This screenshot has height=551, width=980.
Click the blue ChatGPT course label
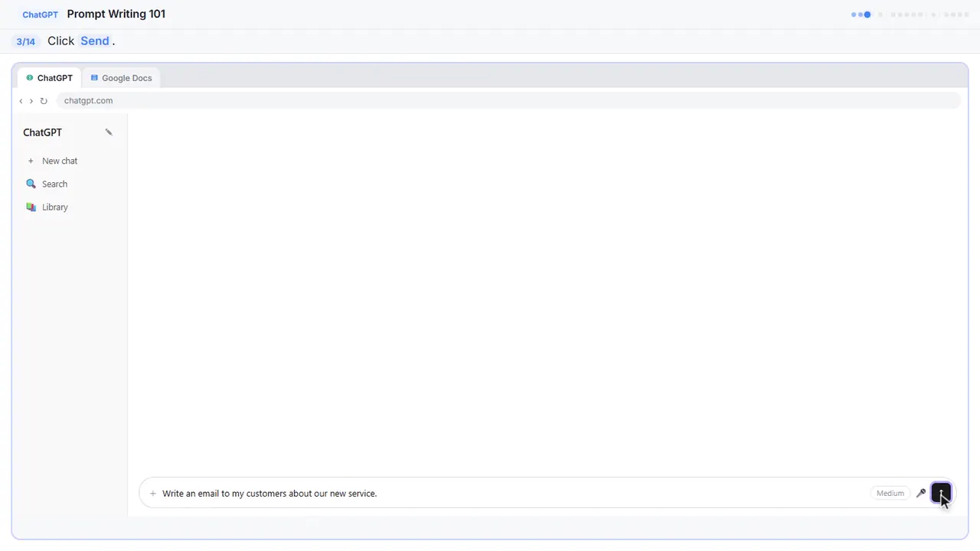pyautogui.click(x=41, y=15)
